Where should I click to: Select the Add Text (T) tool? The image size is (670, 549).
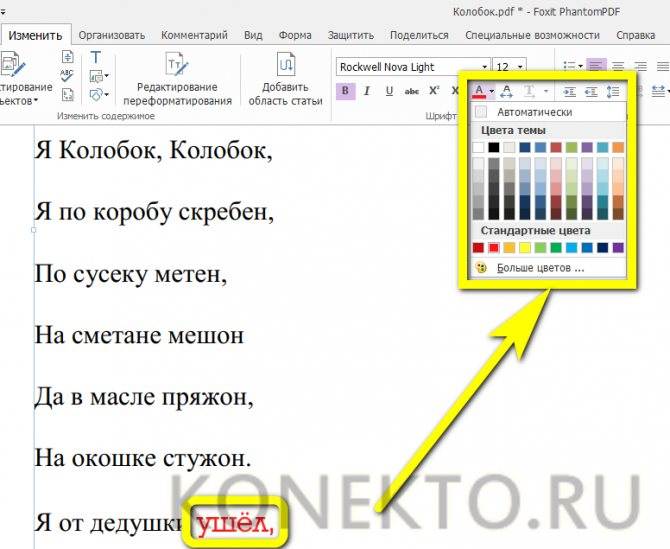tap(96, 57)
